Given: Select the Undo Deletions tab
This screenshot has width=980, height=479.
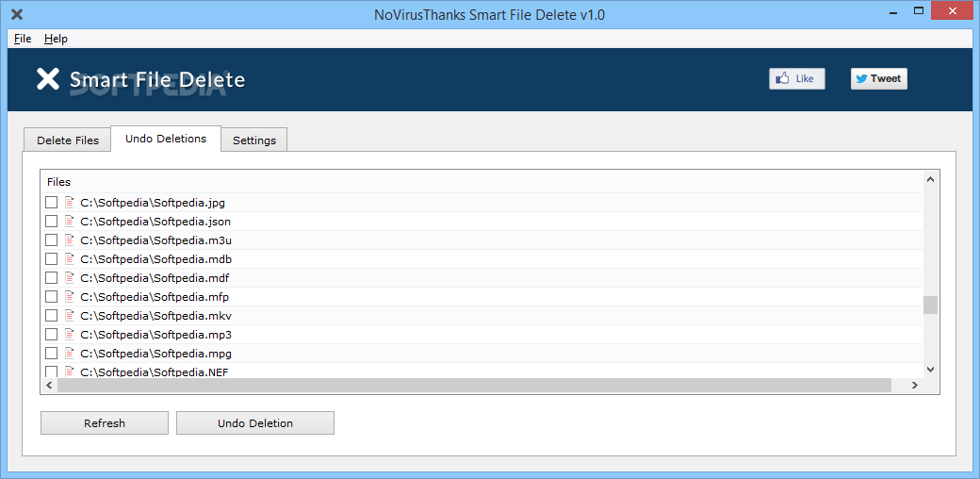Looking at the screenshot, I should point(166,139).
